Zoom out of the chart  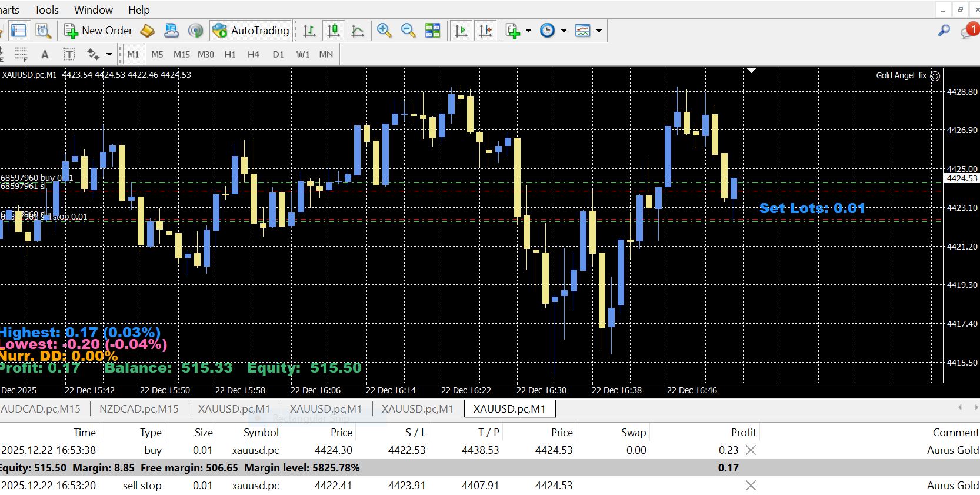[x=408, y=31]
